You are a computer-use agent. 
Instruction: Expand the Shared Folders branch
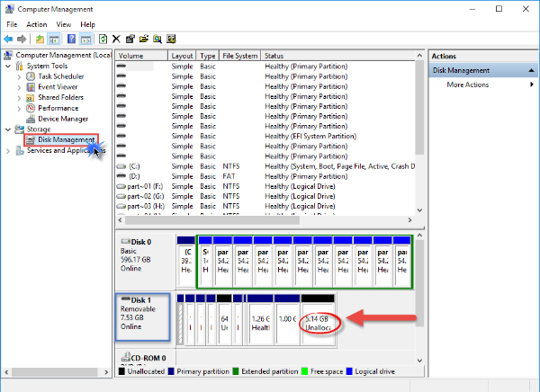[19, 98]
